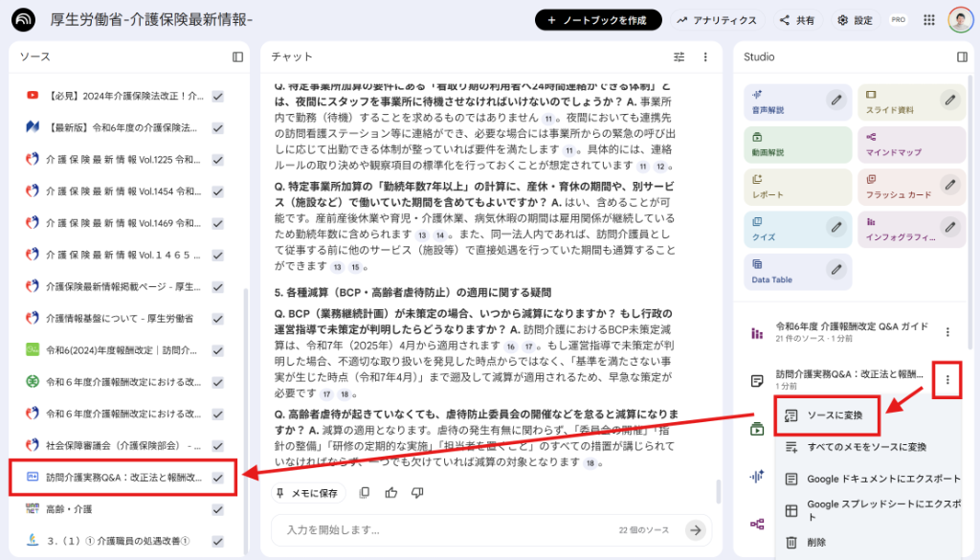Generate インフォグラフィック infographic
Image resolution: width=980 pixels, height=560 pixels.
pos(911,230)
